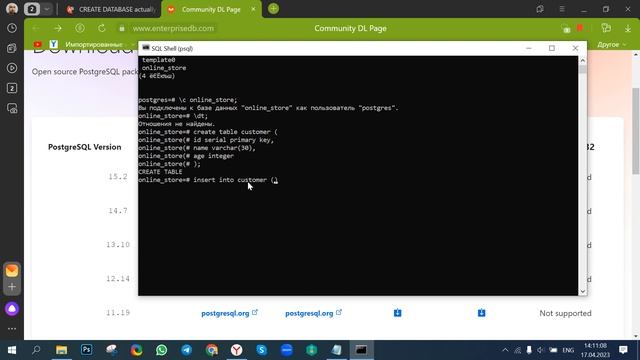
Task: Click the user profile avatar
Action: click(x=12, y=9)
